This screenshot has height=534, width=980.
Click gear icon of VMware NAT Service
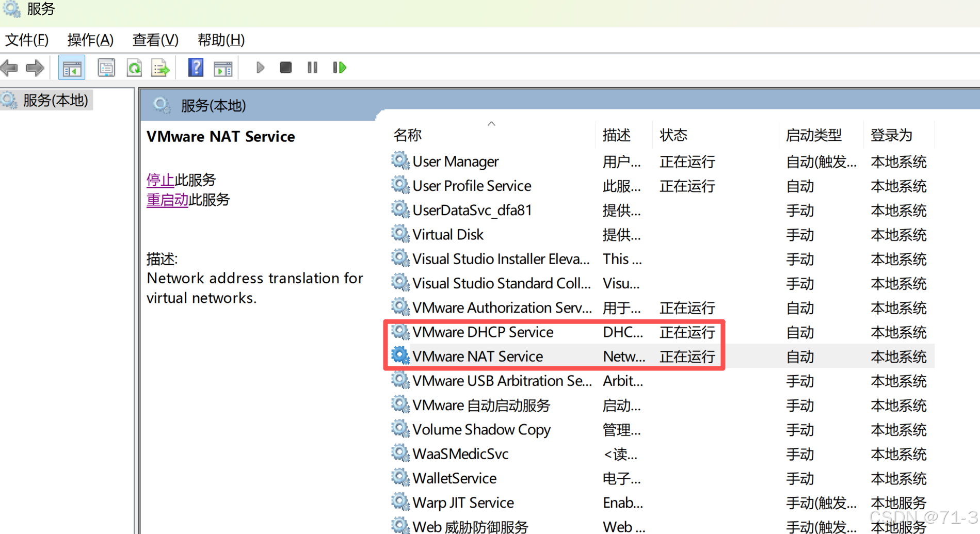[400, 356]
